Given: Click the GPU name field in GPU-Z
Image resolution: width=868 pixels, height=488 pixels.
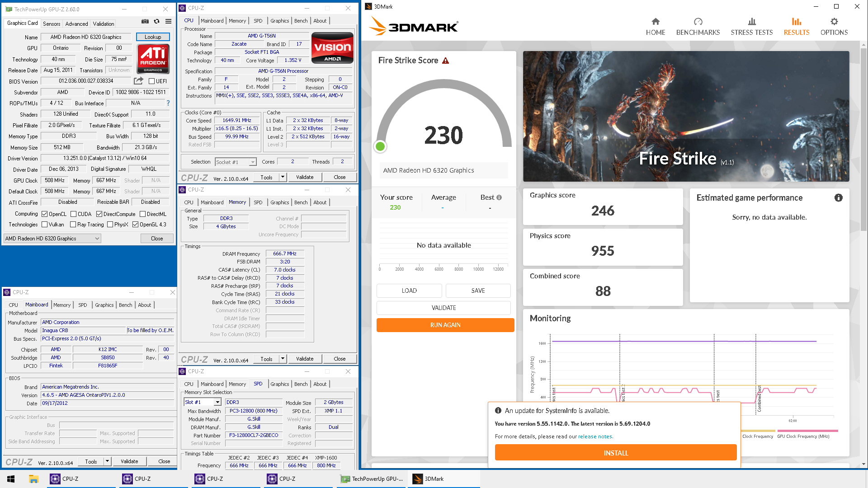Looking at the screenshot, I should tap(86, 37).
